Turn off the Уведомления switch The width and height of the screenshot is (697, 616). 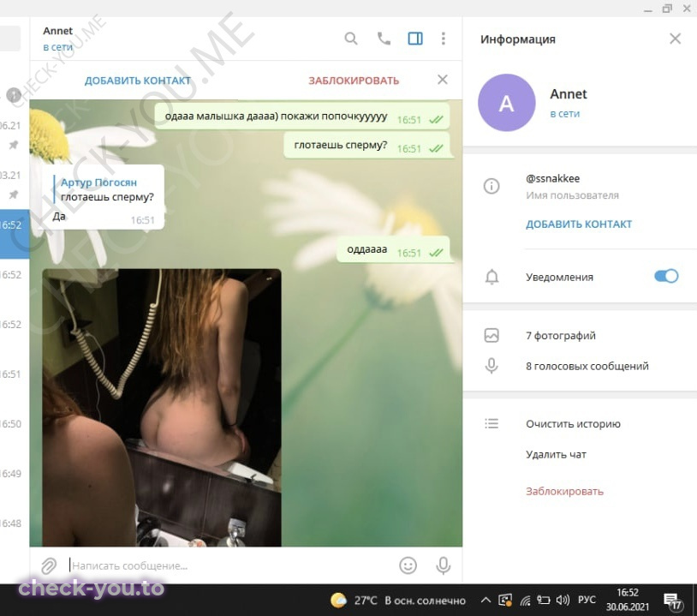[666, 276]
